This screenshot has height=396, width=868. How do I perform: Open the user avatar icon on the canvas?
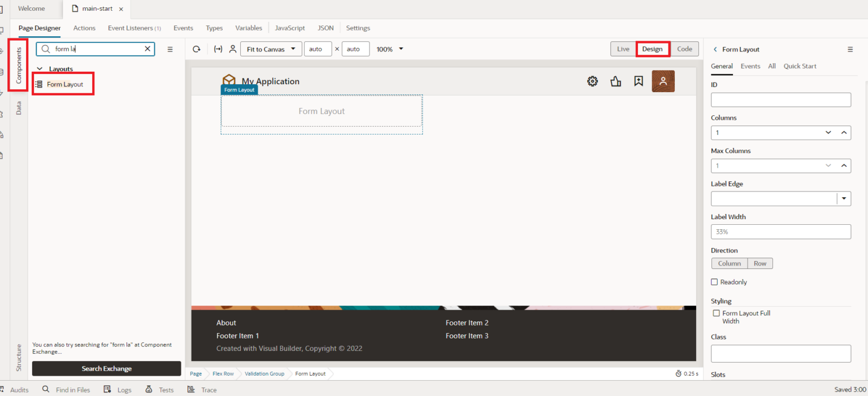point(663,81)
